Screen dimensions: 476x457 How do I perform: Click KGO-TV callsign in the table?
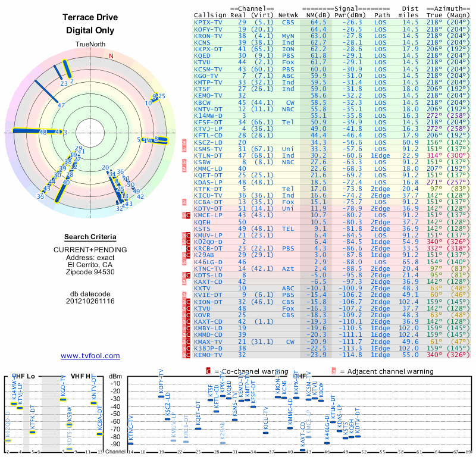(x=206, y=76)
